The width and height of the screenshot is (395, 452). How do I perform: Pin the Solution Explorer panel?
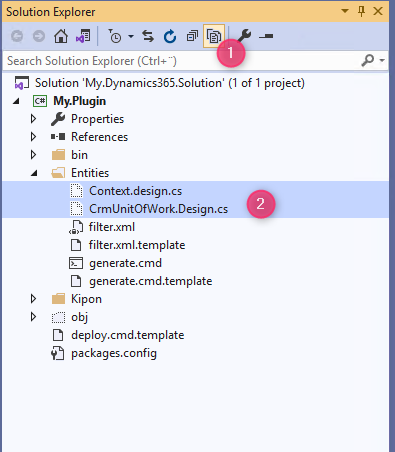[361, 11]
